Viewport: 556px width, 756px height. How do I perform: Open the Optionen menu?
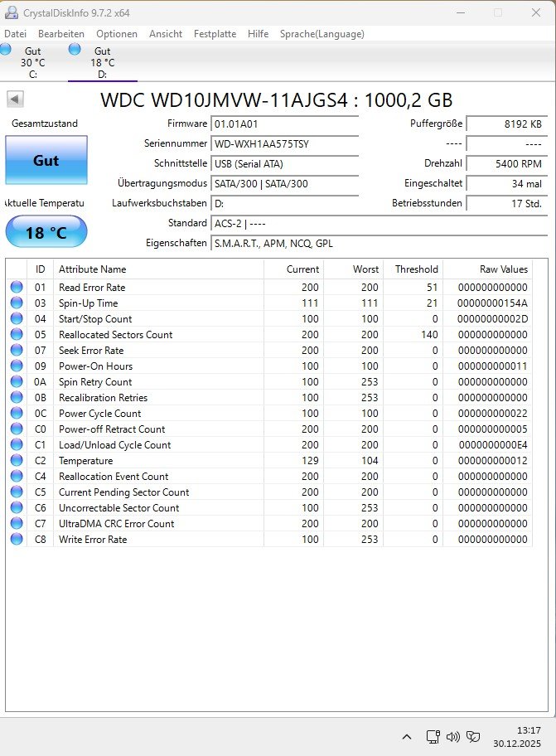pyautogui.click(x=117, y=34)
